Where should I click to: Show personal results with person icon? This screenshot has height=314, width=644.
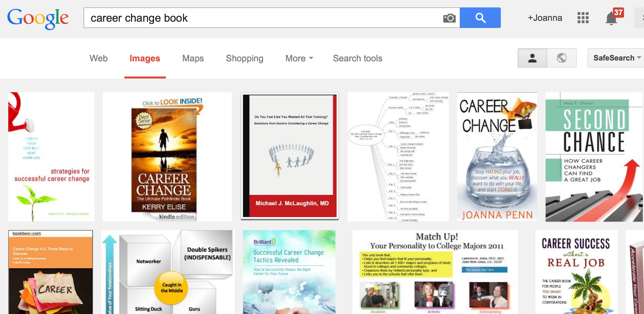pyautogui.click(x=532, y=58)
